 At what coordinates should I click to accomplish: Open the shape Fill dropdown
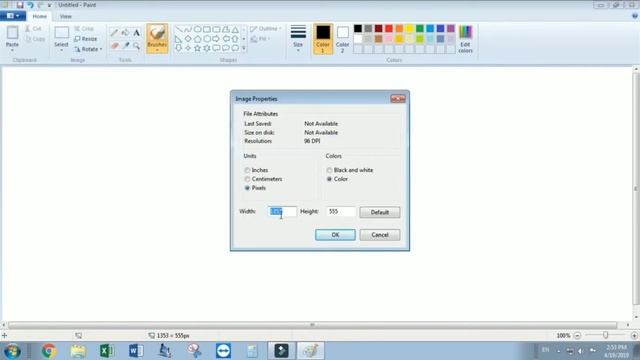click(260, 39)
